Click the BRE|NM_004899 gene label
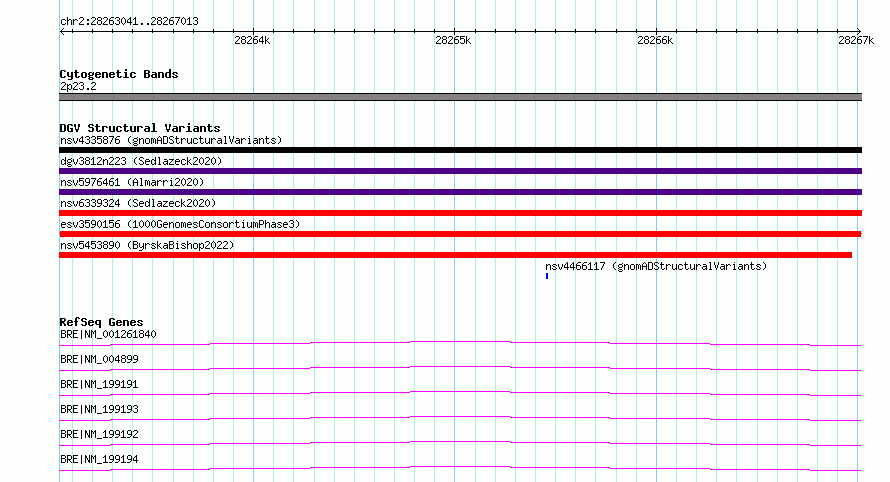The height and width of the screenshot is (482, 890). pyautogui.click(x=99, y=359)
